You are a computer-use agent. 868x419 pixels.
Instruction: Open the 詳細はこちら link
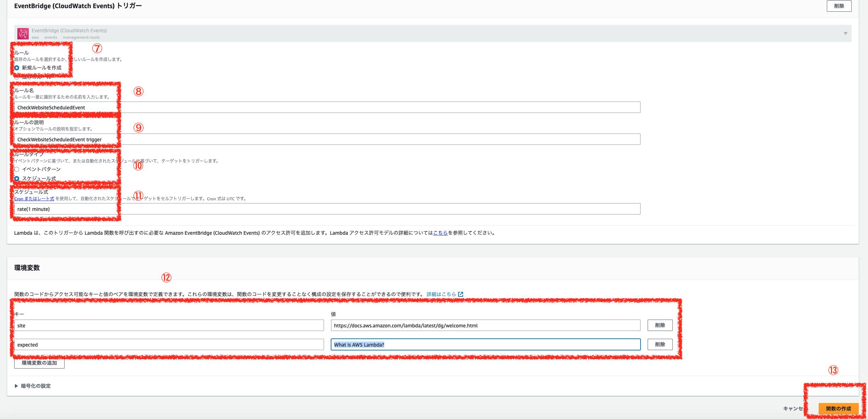point(441,294)
